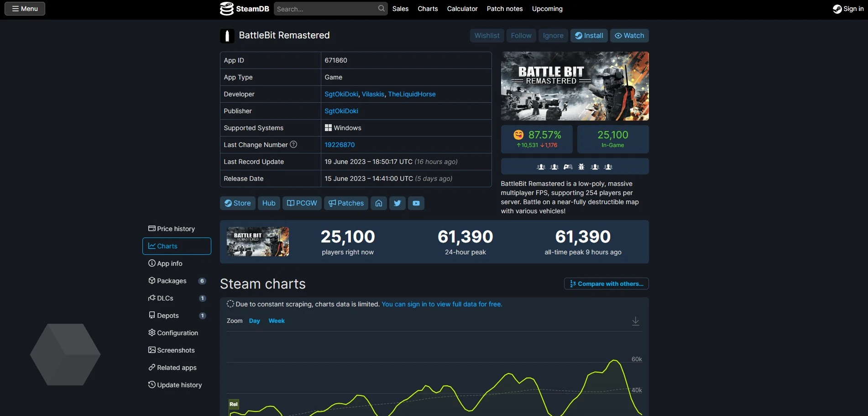Open the Patches button
The image size is (868, 416).
(346, 203)
